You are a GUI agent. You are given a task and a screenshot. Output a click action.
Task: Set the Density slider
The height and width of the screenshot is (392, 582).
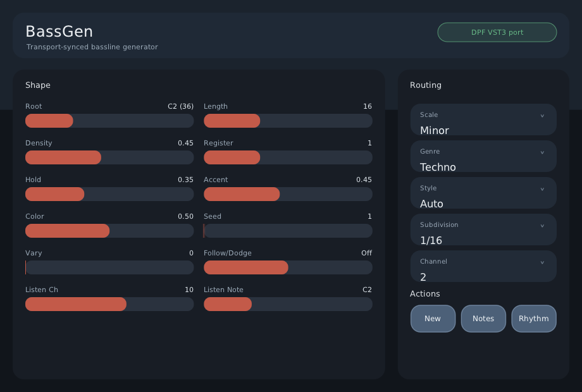tap(109, 157)
